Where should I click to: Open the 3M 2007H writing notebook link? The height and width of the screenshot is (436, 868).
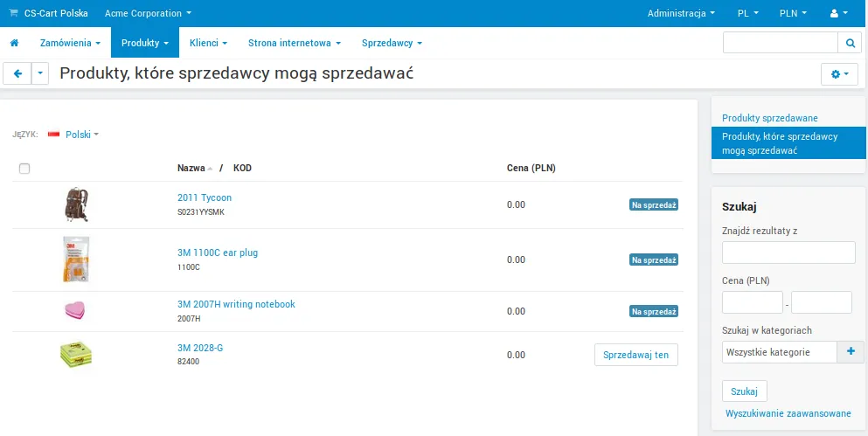click(236, 304)
